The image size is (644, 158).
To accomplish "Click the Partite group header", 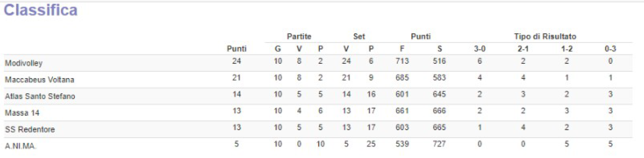I will 299,36.
